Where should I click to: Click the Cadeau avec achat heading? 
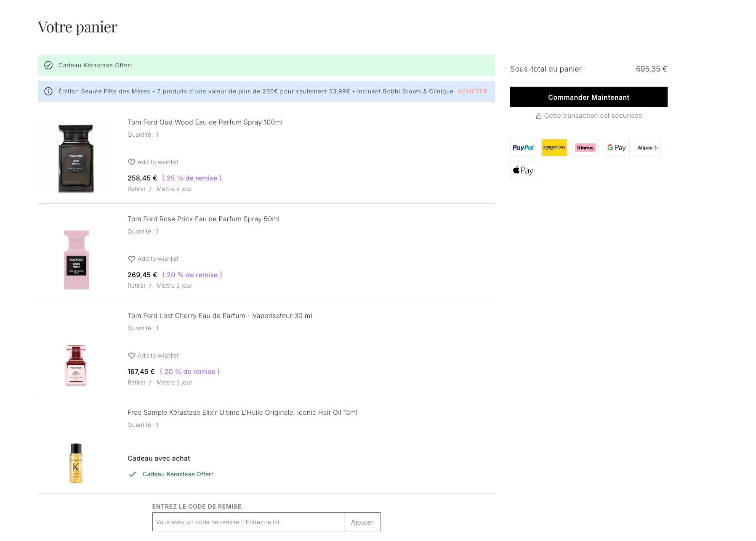pyautogui.click(x=159, y=458)
